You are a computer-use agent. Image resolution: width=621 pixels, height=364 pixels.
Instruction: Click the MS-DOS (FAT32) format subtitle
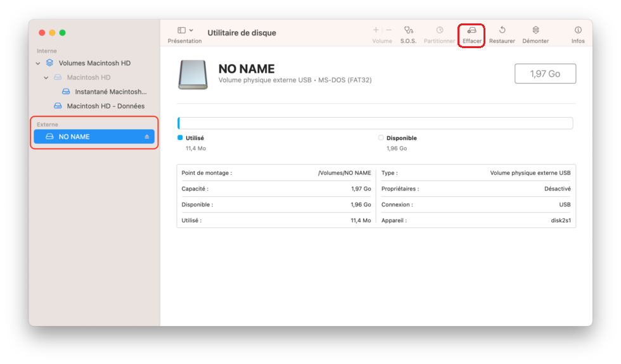[x=345, y=80]
